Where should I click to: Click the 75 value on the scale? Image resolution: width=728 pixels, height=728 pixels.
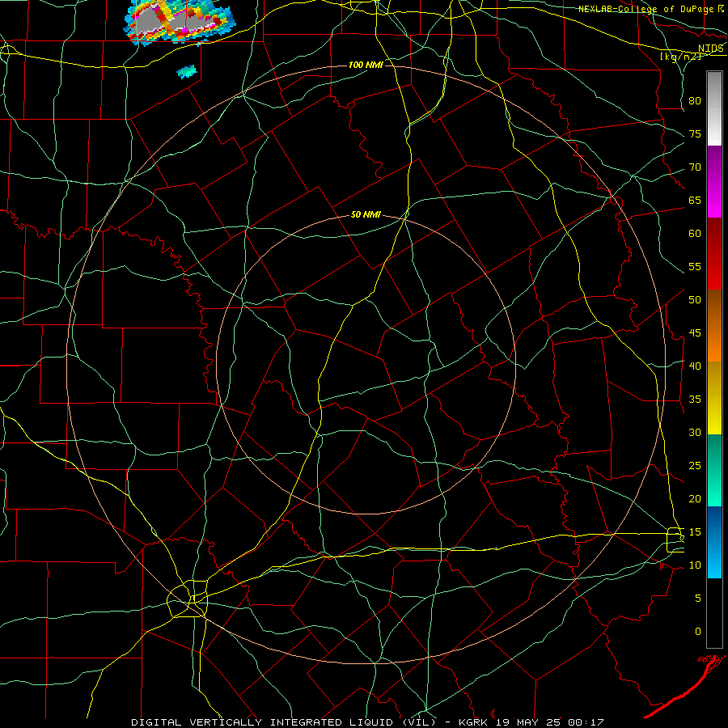point(695,133)
